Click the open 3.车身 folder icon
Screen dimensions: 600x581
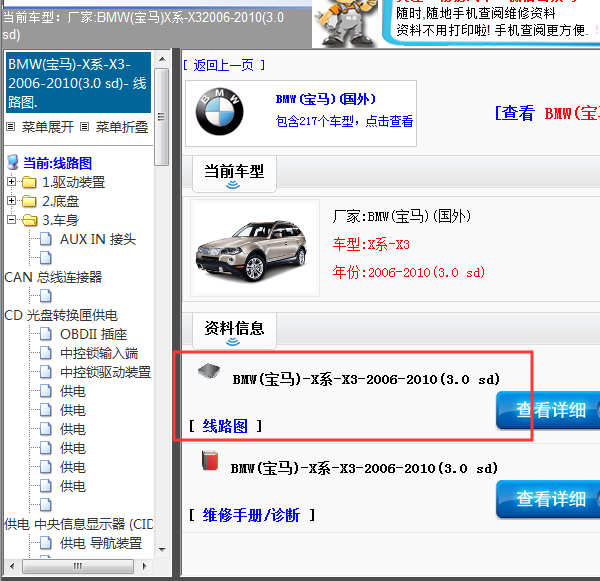click(29, 220)
